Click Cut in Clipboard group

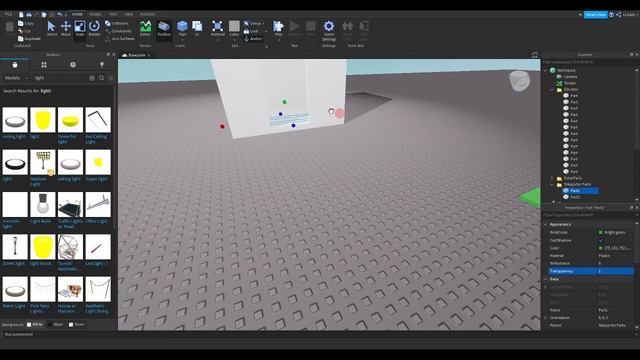pos(24,31)
